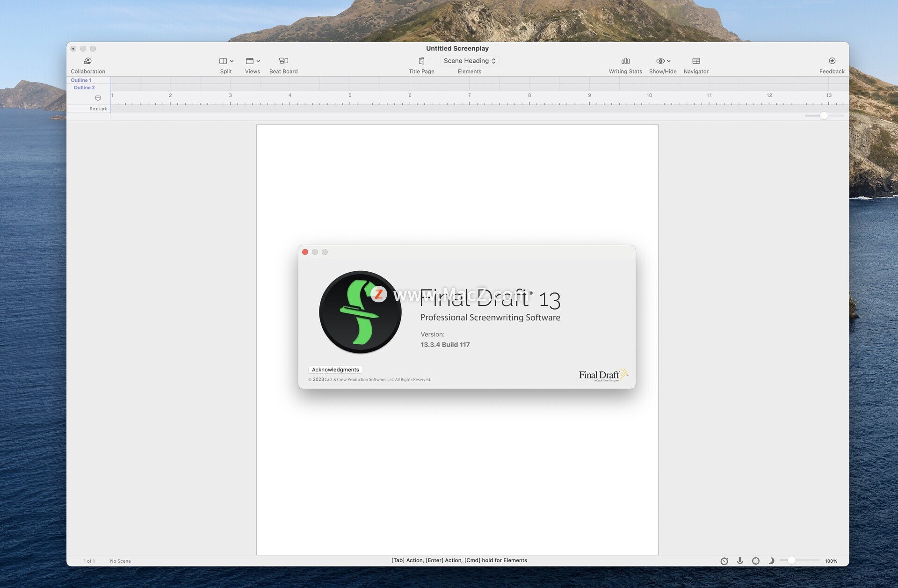The height and width of the screenshot is (588, 898).
Task: Click ruler marker 10 in the outline editor
Action: point(649,95)
